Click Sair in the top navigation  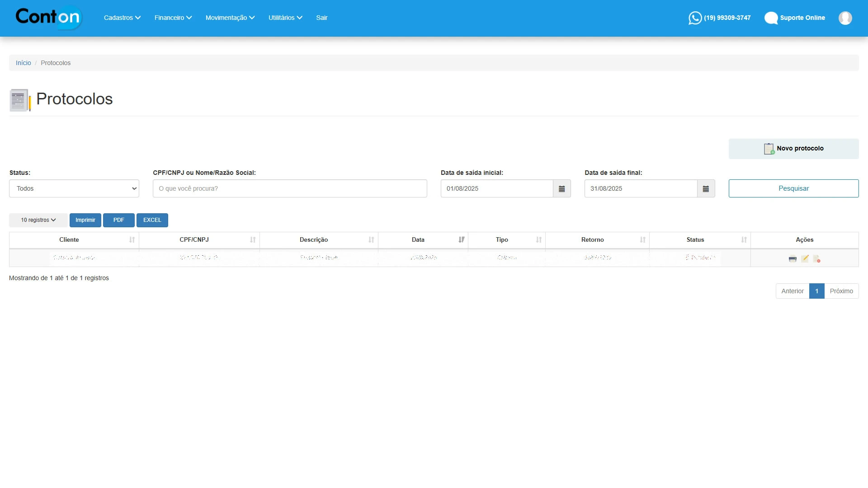pos(321,18)
